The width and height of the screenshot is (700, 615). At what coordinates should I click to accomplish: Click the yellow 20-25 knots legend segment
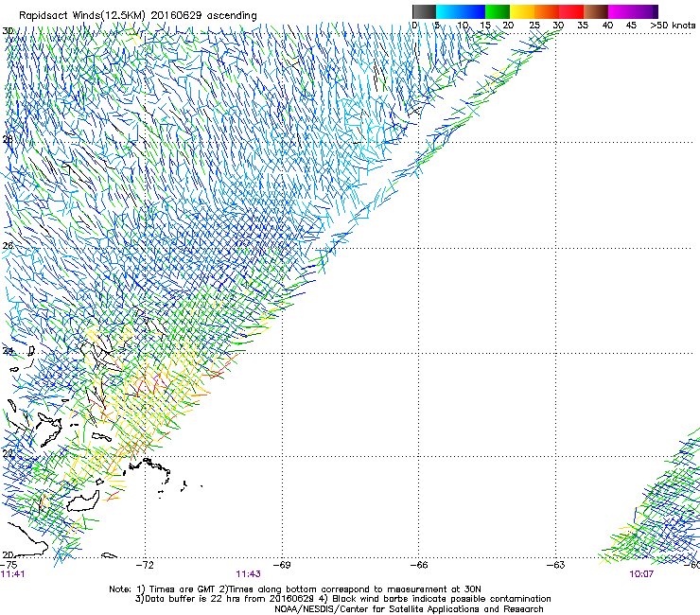coord(522,11)
